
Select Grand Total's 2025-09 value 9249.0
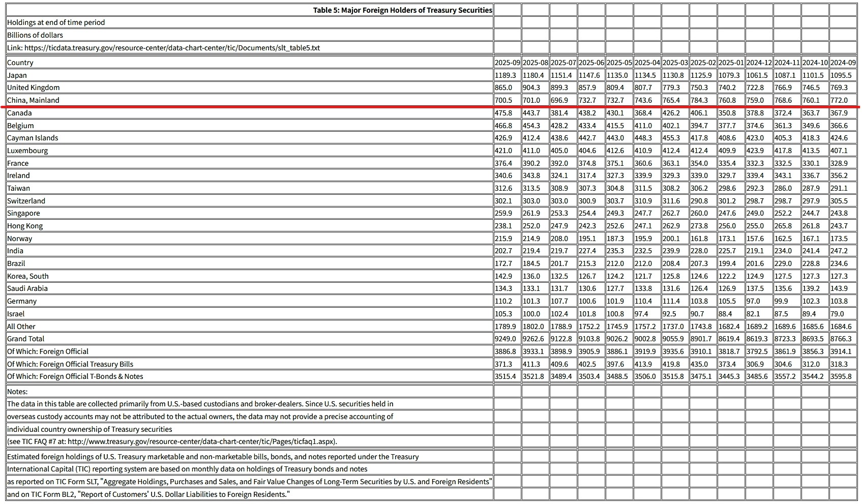(505, 339)
